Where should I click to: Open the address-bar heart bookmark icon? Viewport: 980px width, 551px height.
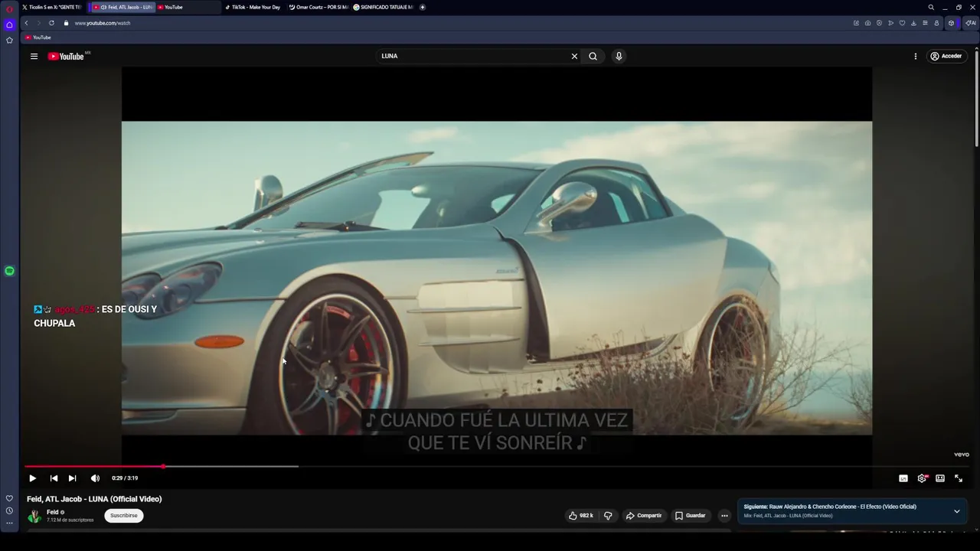click(x=902, y=23)
